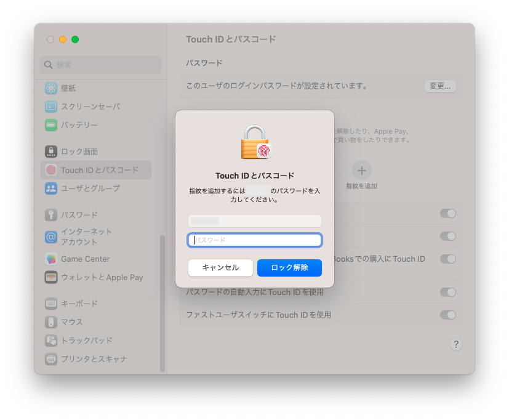This screenshot has height=420, width=509.
Task: Select プリンタとスキャナ sidebar label
Action: 94,359
